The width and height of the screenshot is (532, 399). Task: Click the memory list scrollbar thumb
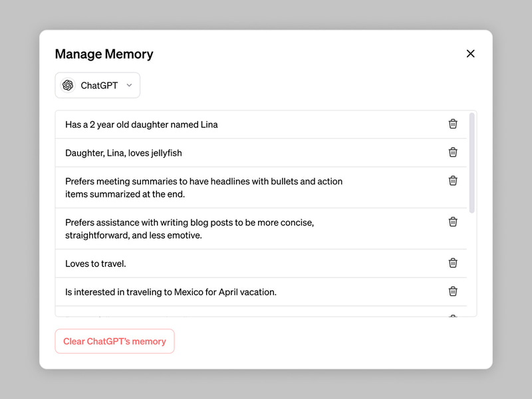pos(472,163)
